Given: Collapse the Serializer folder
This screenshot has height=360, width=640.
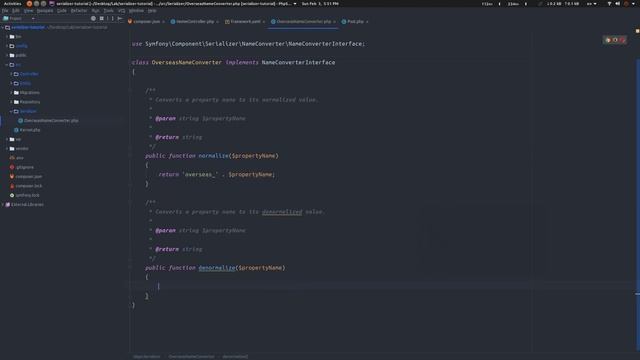Looking at the screenshot, I should (11, 111).
